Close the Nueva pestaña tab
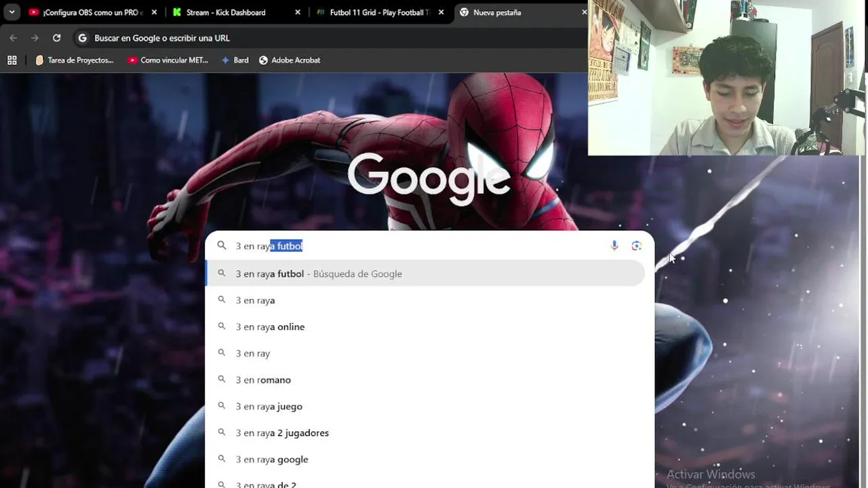The width and height of the screenshot is (868, 488). pos(584,12)
